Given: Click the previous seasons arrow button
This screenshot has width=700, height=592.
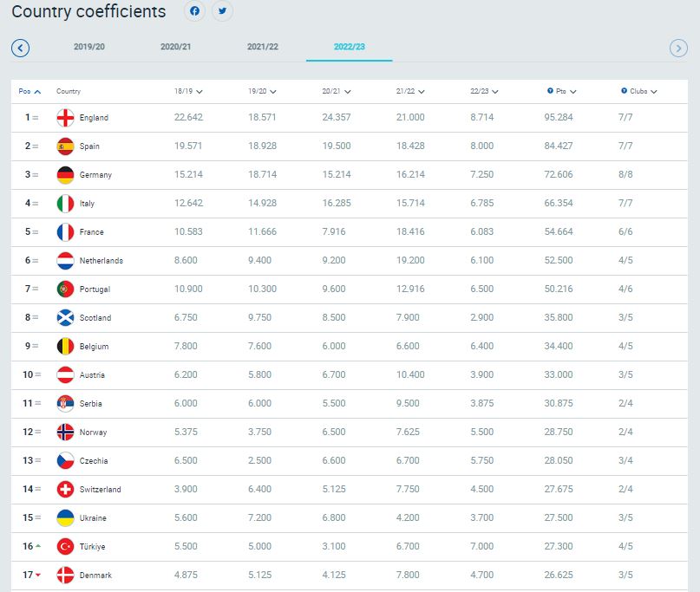Looking at the screenshot, I should 20,48.
